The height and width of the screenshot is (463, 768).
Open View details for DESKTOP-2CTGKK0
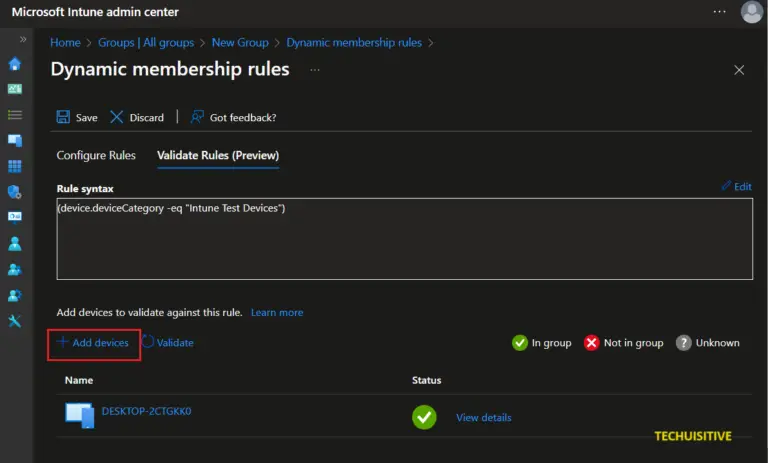(483, 417)
